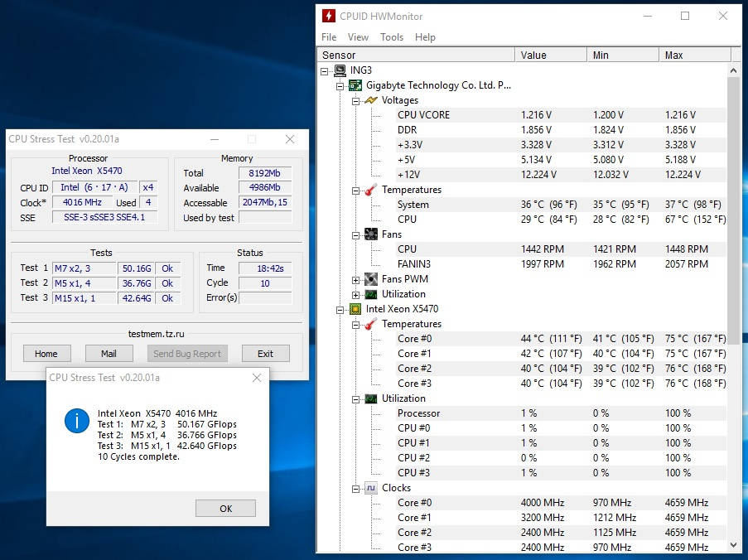Select the Core #3 temperature row

(x=561, y=384)
